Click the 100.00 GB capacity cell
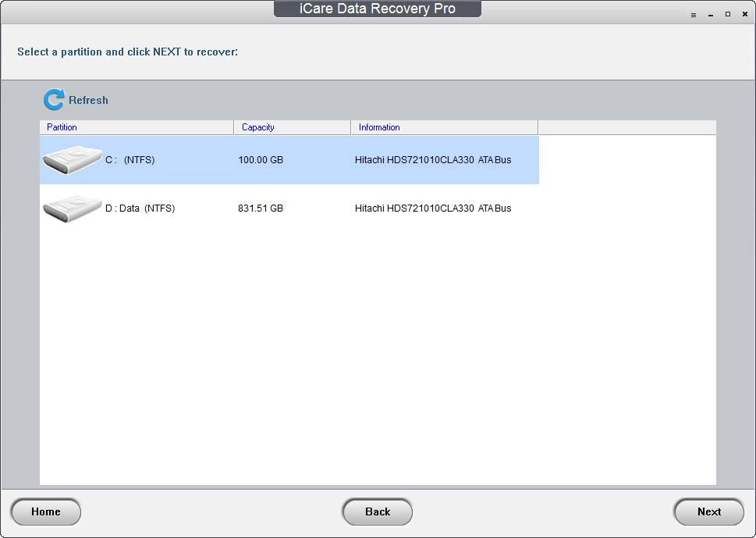Image resolution: width=756 pixels, height=538 pixels. [261, 160]
